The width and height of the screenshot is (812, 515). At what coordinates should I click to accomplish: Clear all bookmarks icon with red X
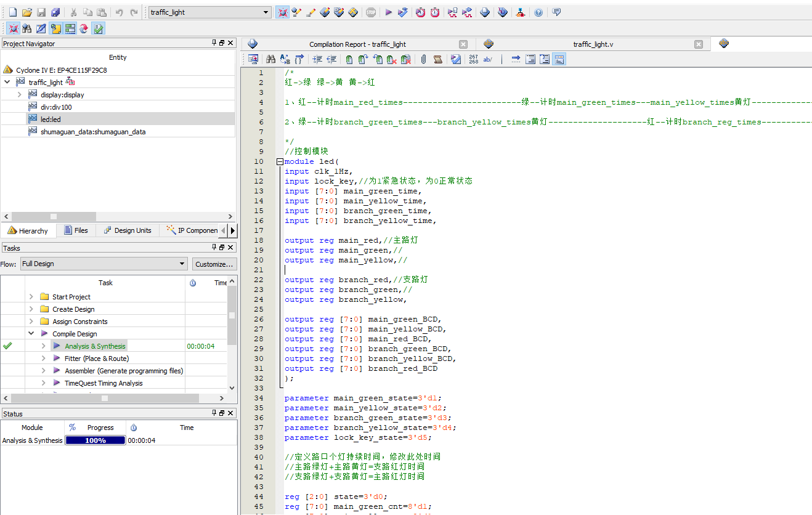click(405, 59)
